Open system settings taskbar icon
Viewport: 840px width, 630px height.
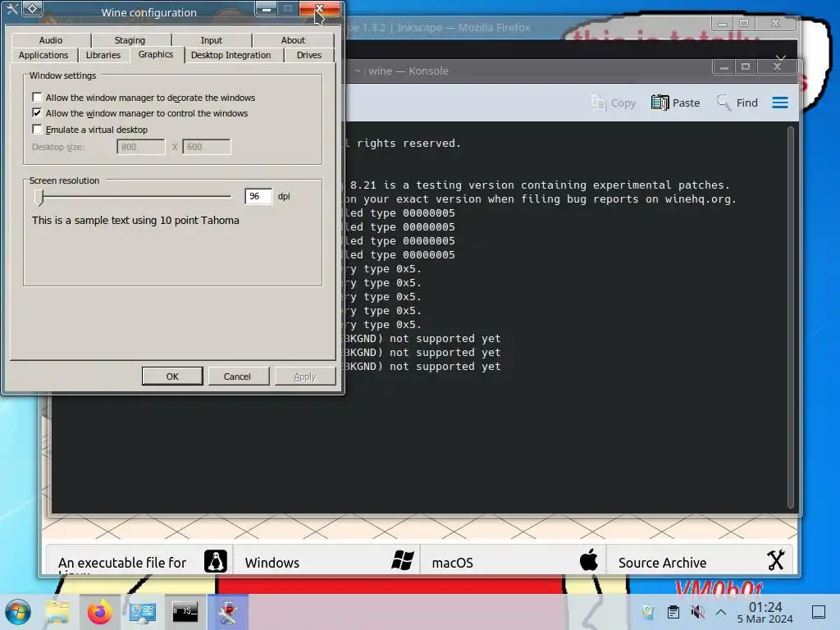click(143, 612)
